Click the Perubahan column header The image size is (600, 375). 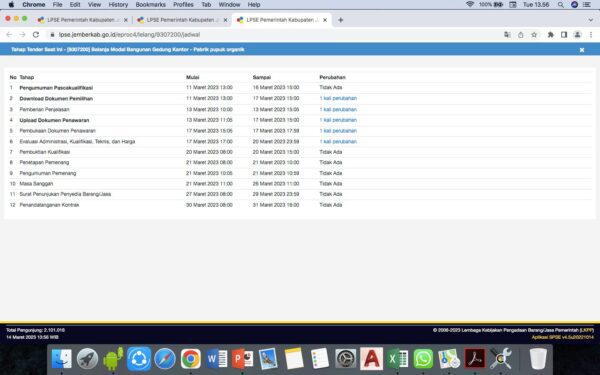pyautogui.click(x=333, y=77)
